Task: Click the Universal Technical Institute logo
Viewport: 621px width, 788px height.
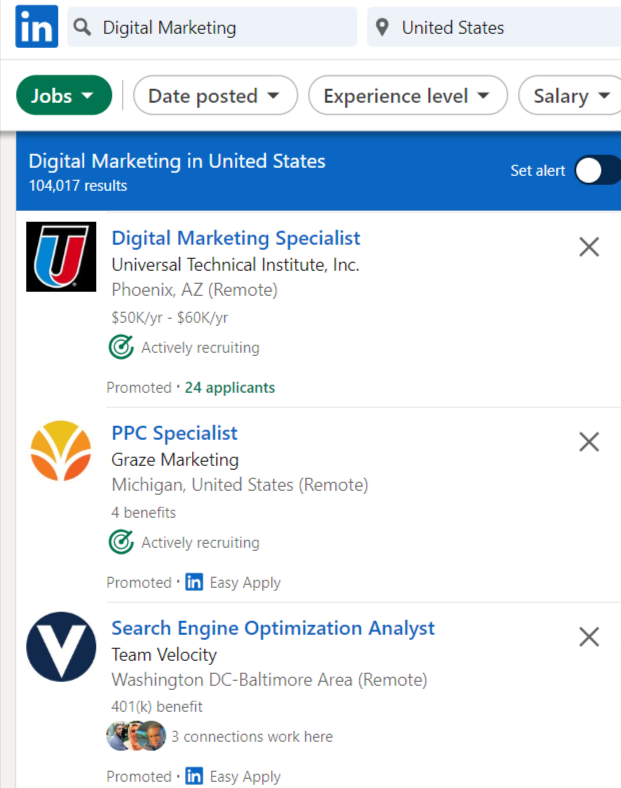Action: 61,257
